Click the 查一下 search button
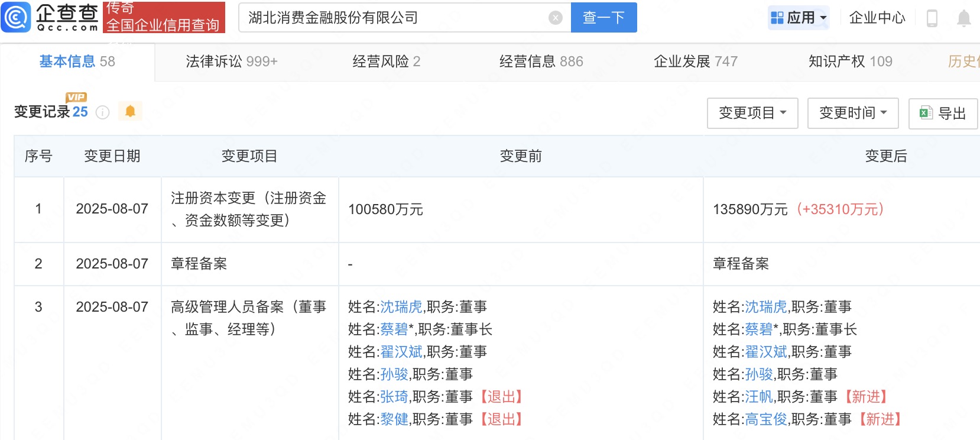 [604, 17]
